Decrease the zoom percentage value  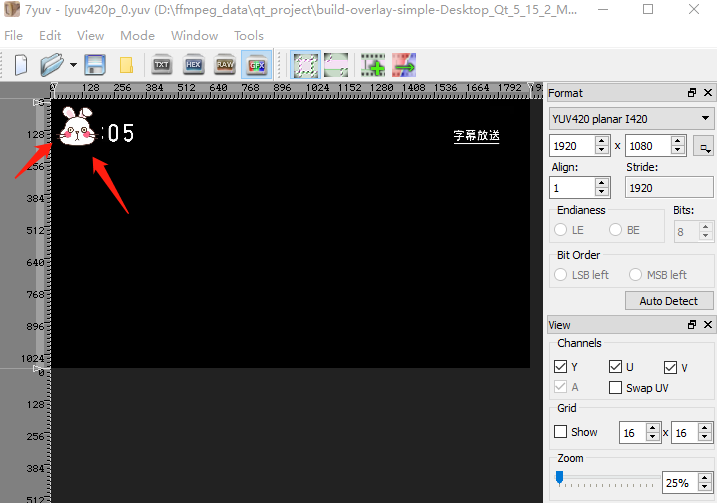tap(705, 488)
